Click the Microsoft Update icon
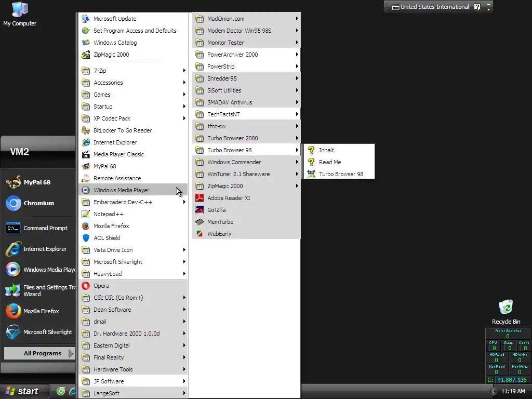The image size is (532, 399). [x=86, y=19]
